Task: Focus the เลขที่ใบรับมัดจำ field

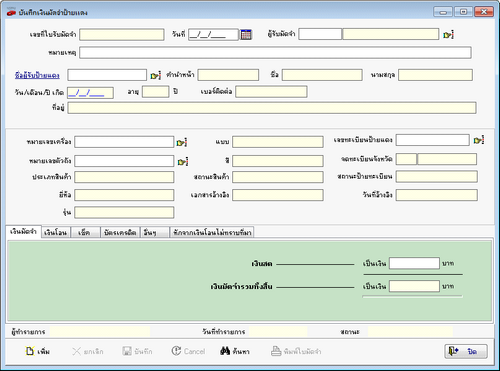Action: (122, 34)
